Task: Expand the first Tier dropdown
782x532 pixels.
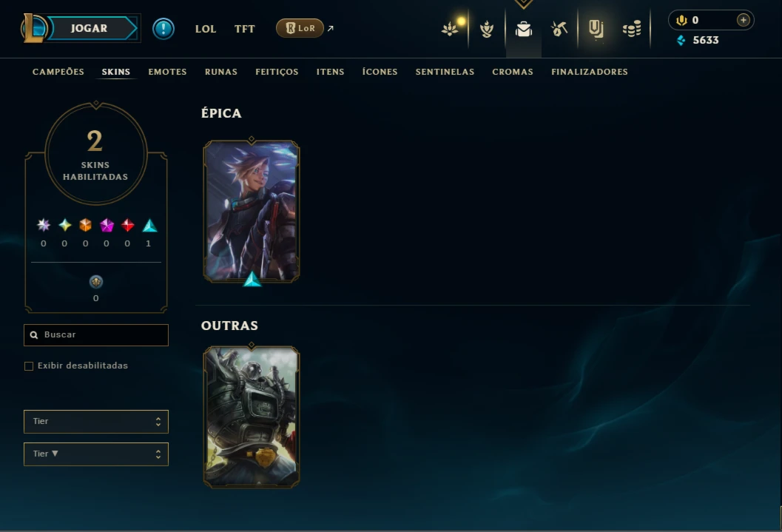Action: point(96,422)
